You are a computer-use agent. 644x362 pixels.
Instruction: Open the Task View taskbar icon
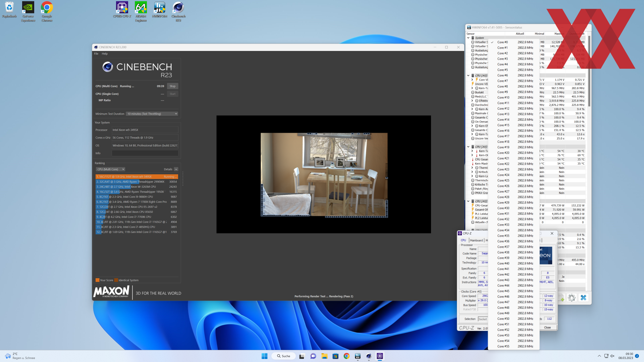[x=302, y=356]
